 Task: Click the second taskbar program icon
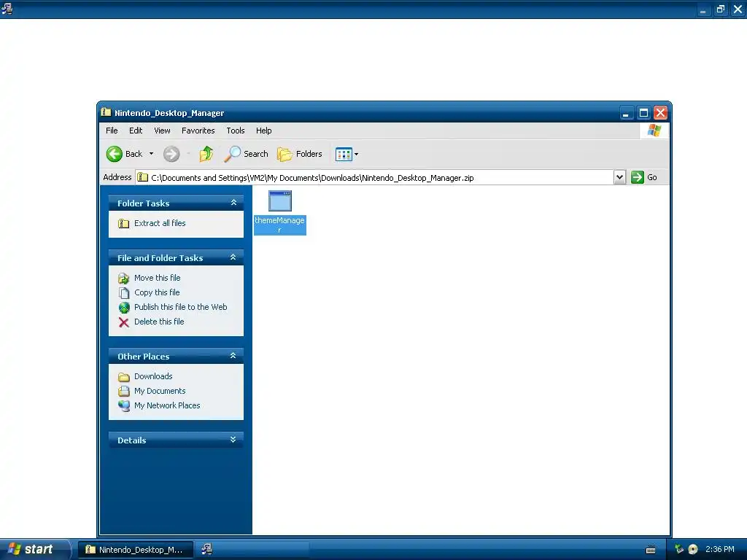[x=206, y=549]
